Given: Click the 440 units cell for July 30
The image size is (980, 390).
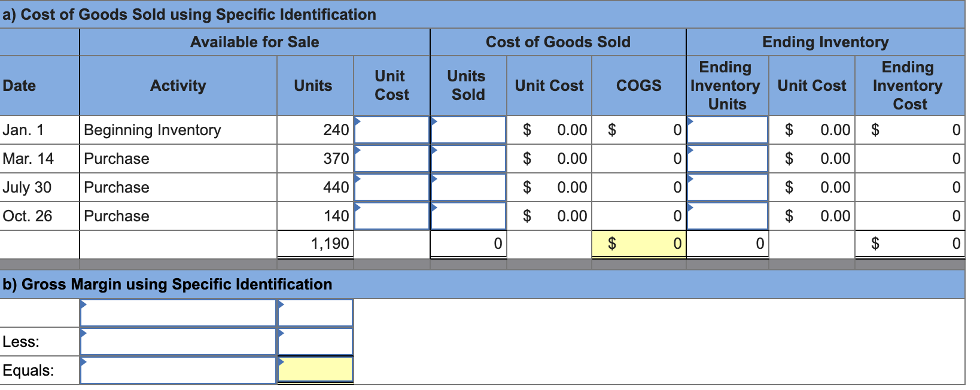Looking at the screenshot, I should [x=315, y=187].
